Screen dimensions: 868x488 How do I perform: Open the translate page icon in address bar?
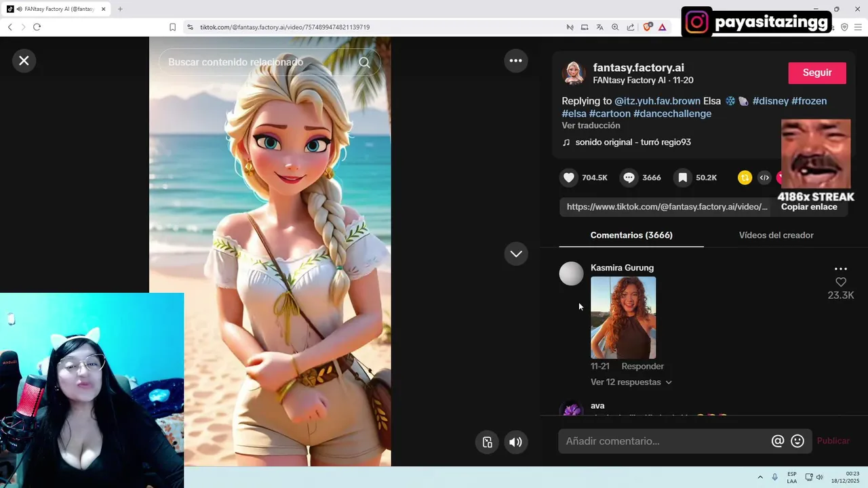pyautogui.click(x=599, y=27)
